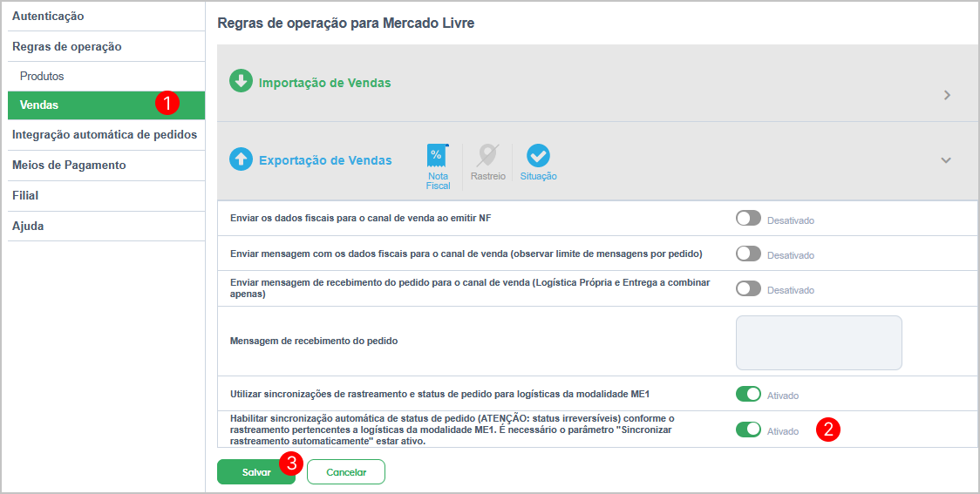Select Regras de operação menu item
980x494 pixels.
106,47
